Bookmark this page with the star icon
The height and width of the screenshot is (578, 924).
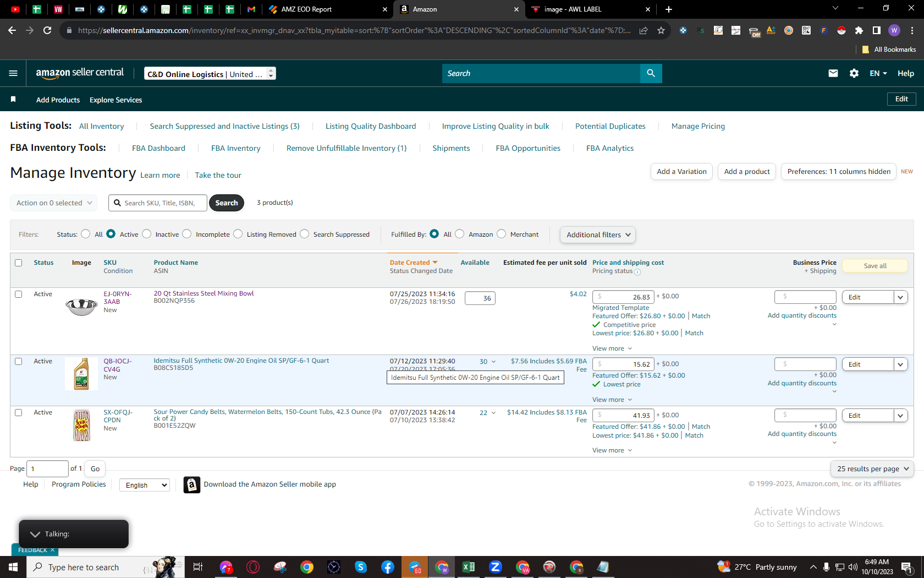pos(661,30)
